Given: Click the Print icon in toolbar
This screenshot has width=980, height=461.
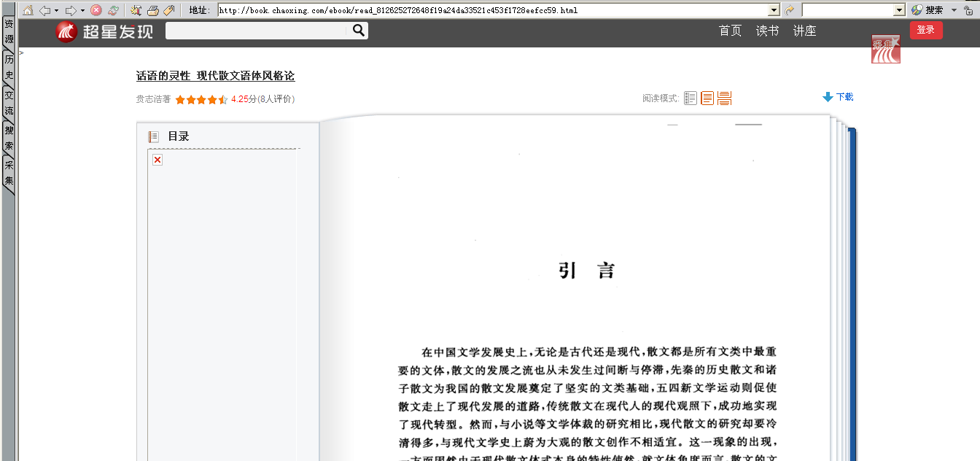Looking at the screenshot, I should tap(153, 10).
